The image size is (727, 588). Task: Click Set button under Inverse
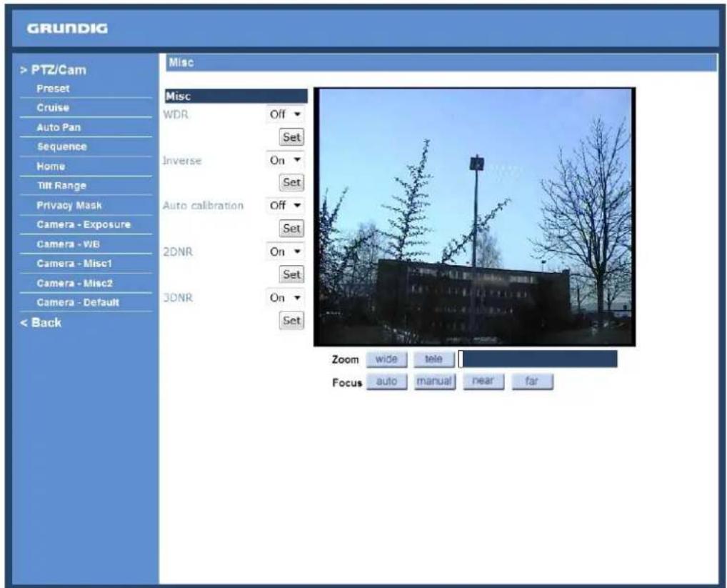291,183
